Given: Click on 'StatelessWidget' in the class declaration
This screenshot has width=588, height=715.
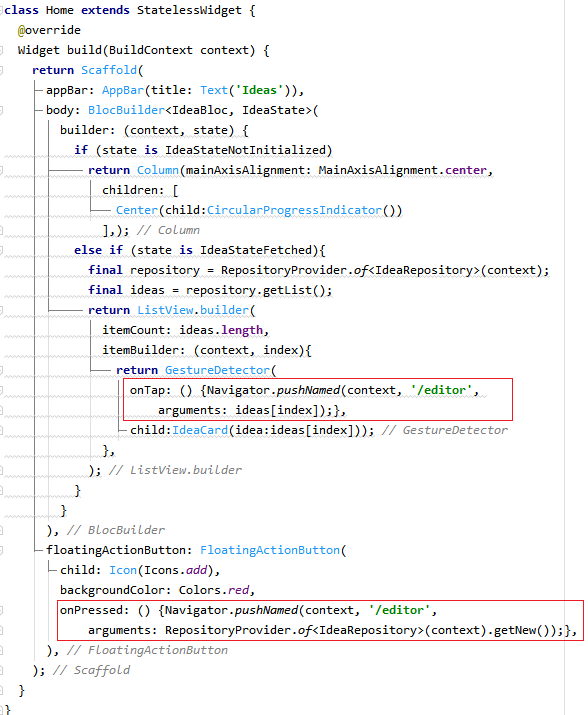Looking at the screenshot, I should click(x=189, y=10).
